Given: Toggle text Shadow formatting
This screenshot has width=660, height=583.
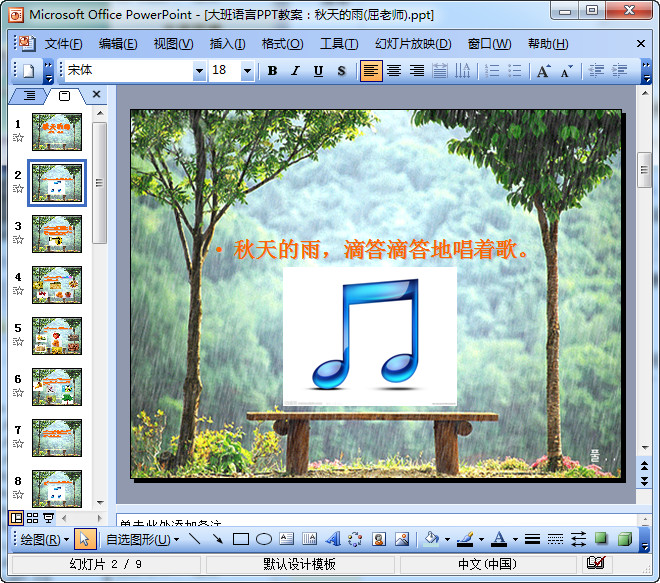Looking at the screenshot, I should point(341,71).
